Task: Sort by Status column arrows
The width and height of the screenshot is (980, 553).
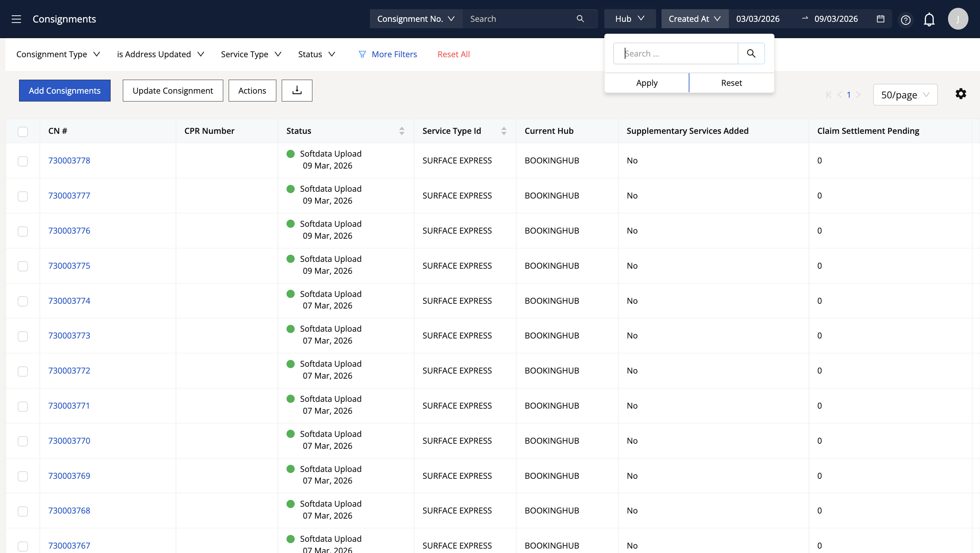Action: 402,131
